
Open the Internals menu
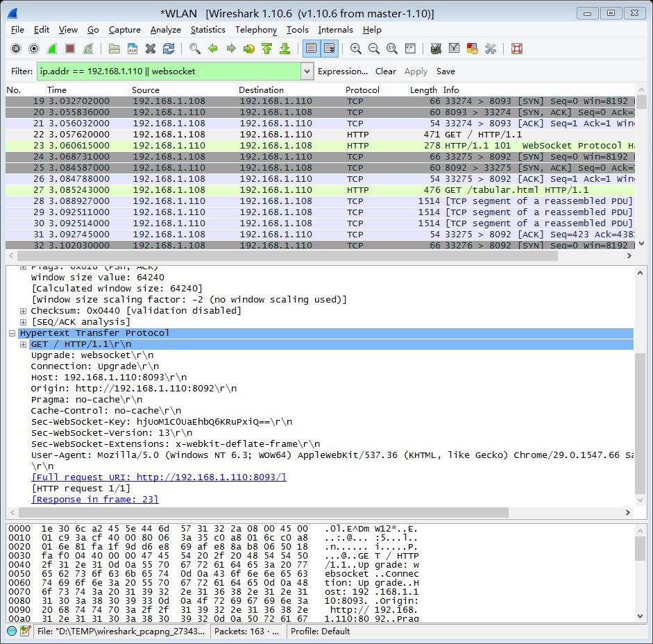pos(335,30)
